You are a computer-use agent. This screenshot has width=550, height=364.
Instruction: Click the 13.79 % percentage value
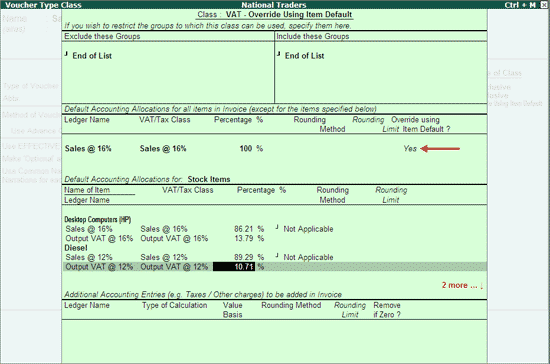[x=249, y=238]
